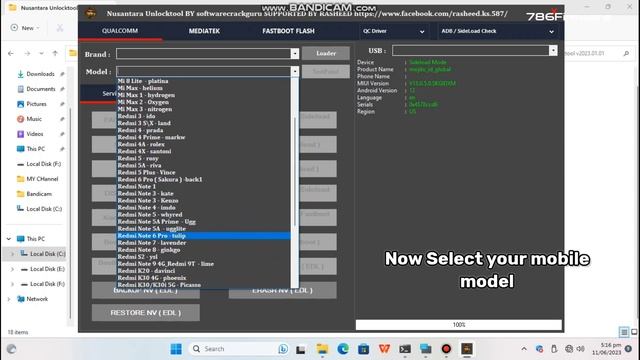Viewport: 640px width, 360px height.
Task: Expand Local Disk (E:) tree node
Action: (12, 269)
